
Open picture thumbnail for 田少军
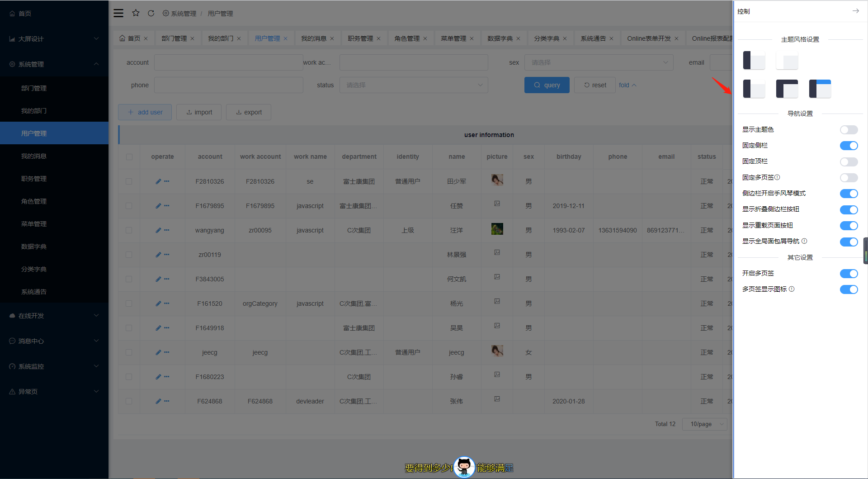tap(497, 180)
